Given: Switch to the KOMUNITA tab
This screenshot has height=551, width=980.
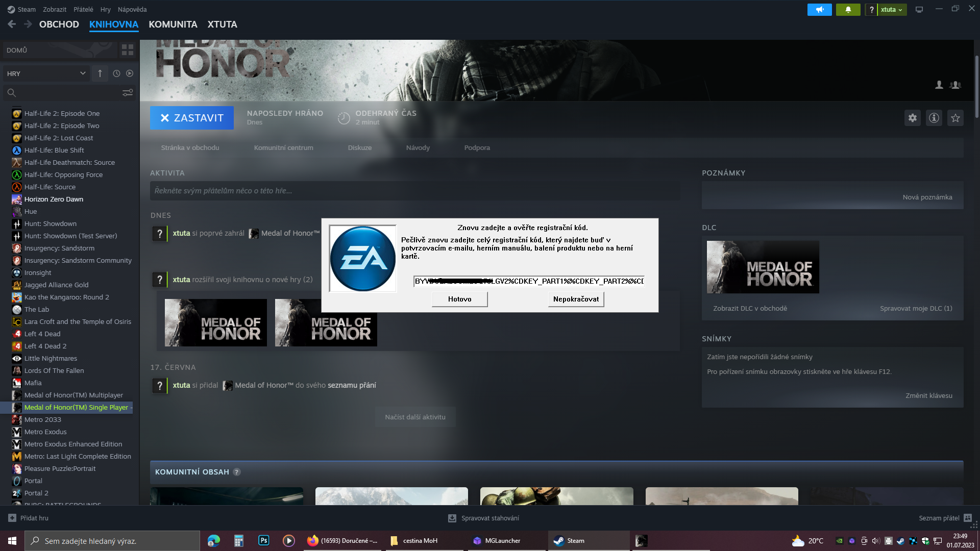Looking at the screenshot, I should (x=173, y=24).
